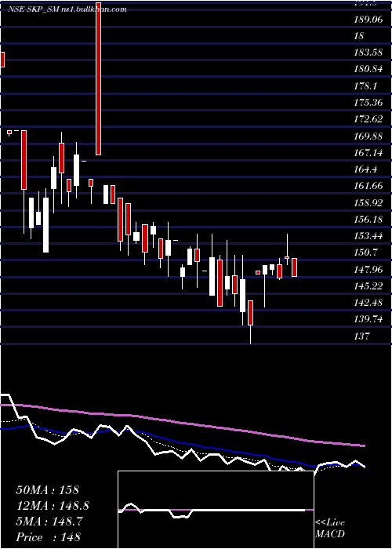This screenshot has height=549, width=392.
Task: Select the 145.22 price axis label
Action: pyautogui.click(x=368, y=285)
